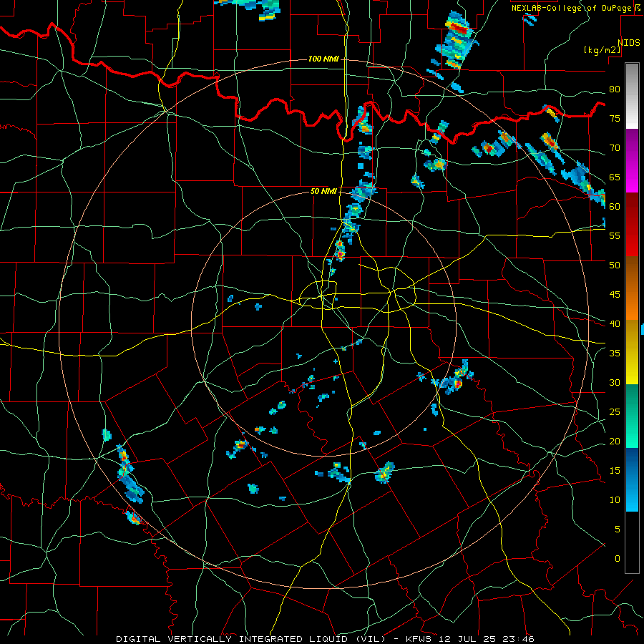Click the 30 value on color scale
Viewport: 644px width, 644px height.
pyautogui.click(x=615, y=382)
